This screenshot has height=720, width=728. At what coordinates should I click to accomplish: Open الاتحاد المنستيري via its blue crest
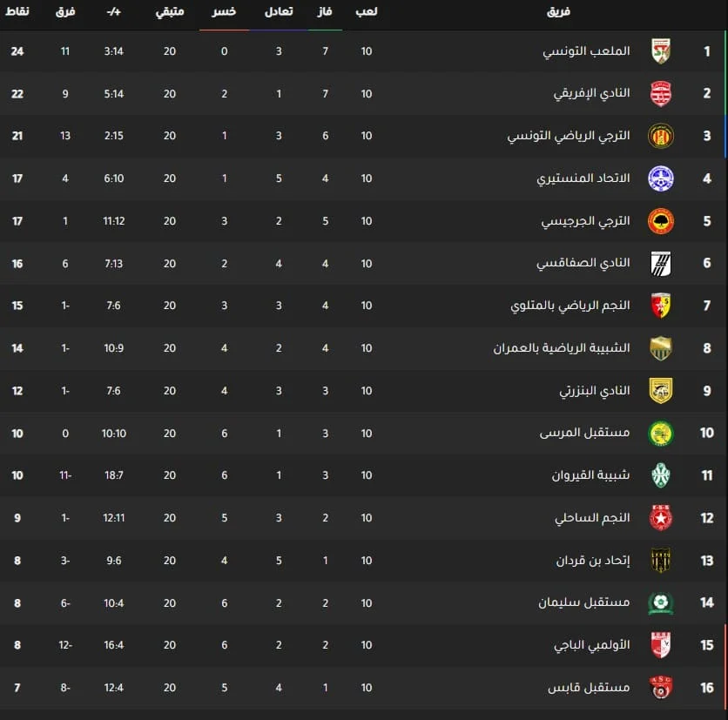[661, 178]
